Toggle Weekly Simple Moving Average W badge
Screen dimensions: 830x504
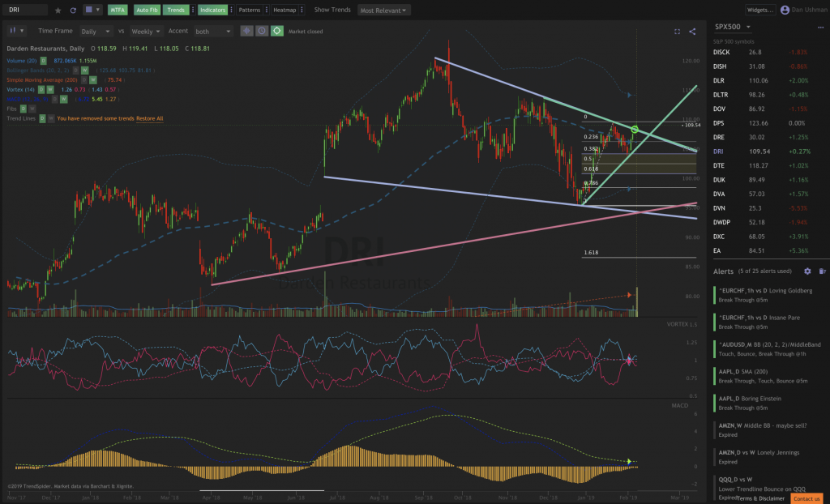tap(93, 80)
